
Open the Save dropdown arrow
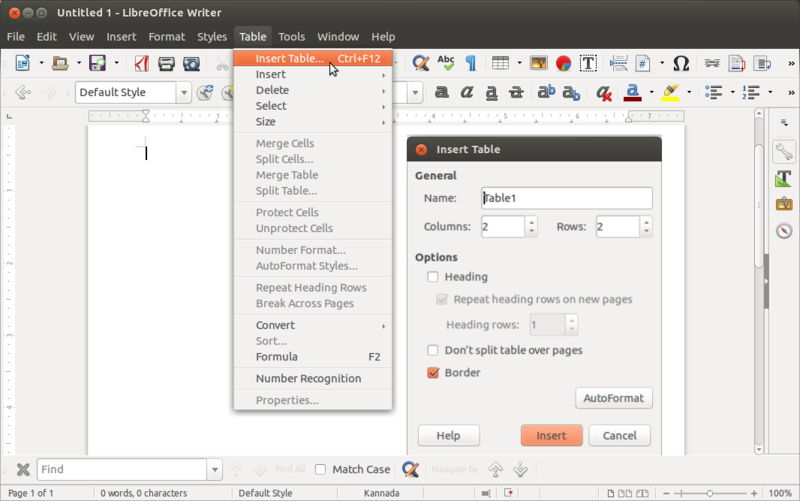coord(116,63)
